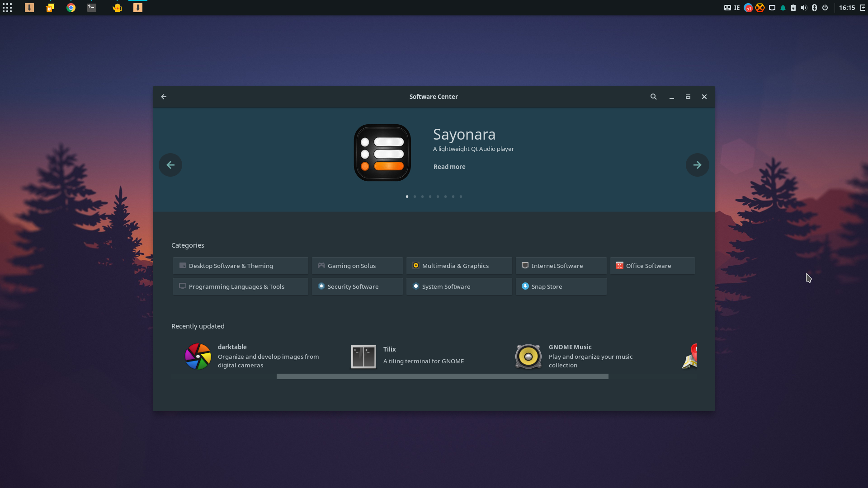Viewport: 868px width, 488px height.
Task: Browse Office Software category
Action: (x=652, y=266)
